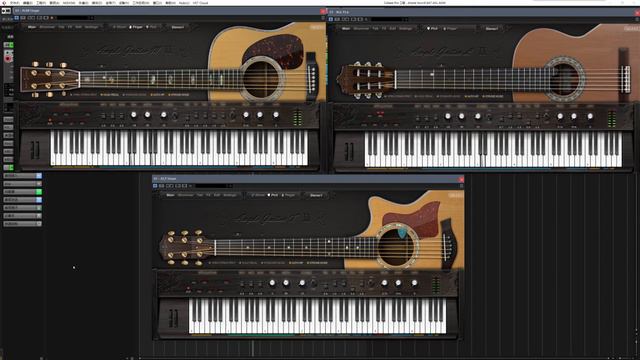The image size is (640, 360).
Task: Select Pick mode in the Taylor cutaway guitar window
Action: point(273,195)
